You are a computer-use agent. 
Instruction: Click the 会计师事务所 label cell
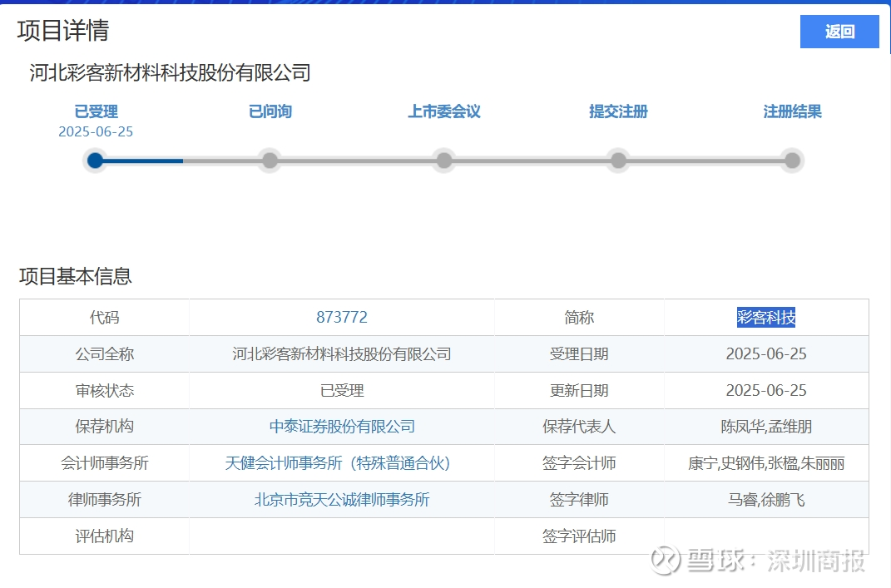coord(105,463)
